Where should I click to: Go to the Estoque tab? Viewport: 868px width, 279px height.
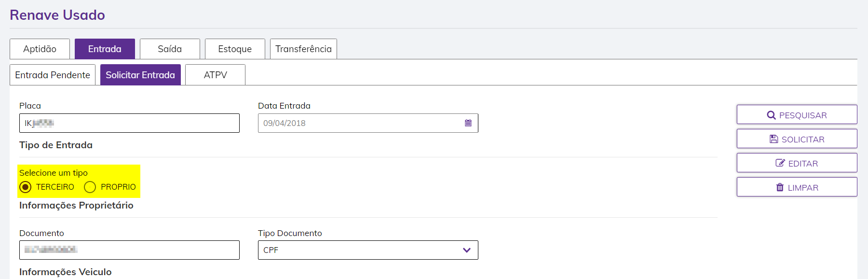click(235, 49)
